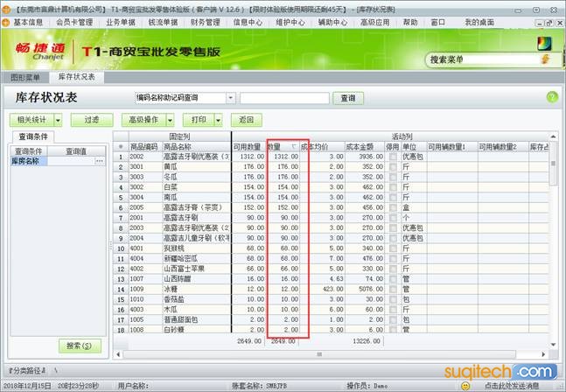Switch to the 图形菜单 tab
566x392 pixels.
coord(24,77)
